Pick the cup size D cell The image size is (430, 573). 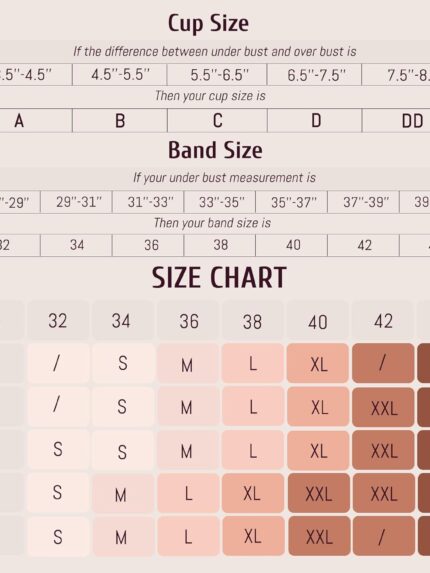[x=315, y=120]
